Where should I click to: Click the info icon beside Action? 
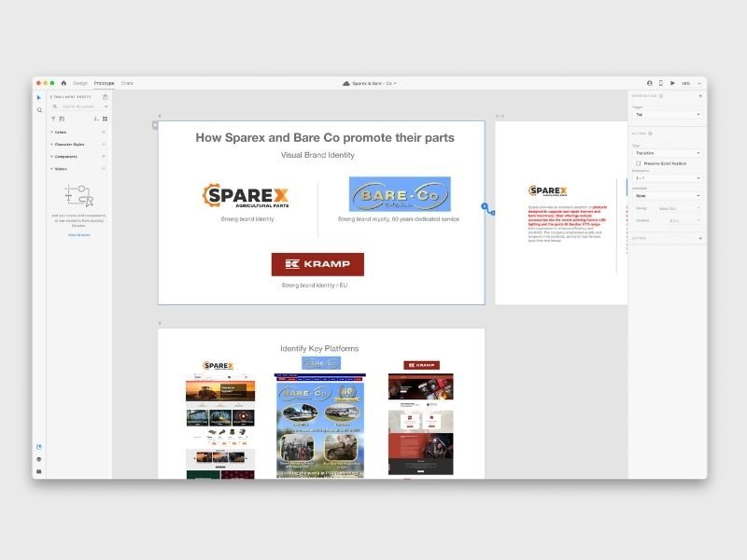[x=650, y=133]
